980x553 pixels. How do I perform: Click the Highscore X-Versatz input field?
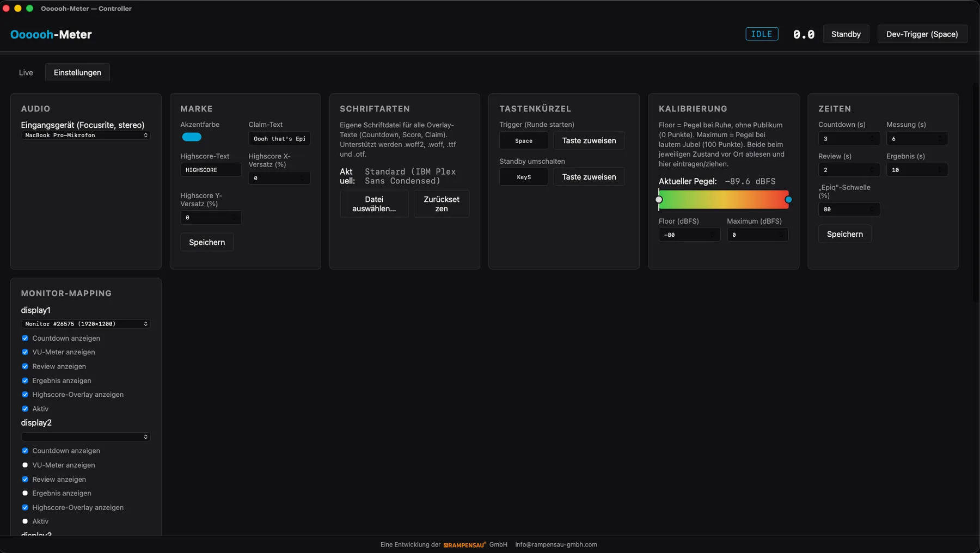click(x=279, y=178)
